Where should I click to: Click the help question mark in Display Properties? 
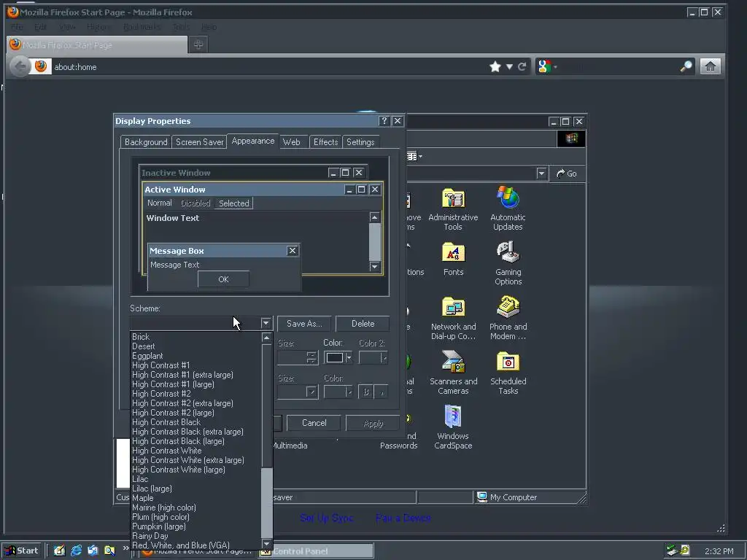click(x=384, y=121)
